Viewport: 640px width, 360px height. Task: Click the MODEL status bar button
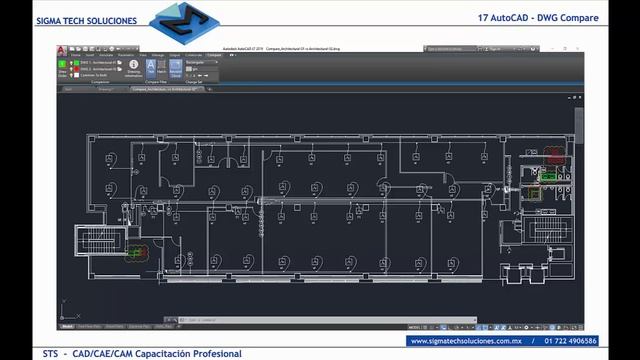point(413,327)
